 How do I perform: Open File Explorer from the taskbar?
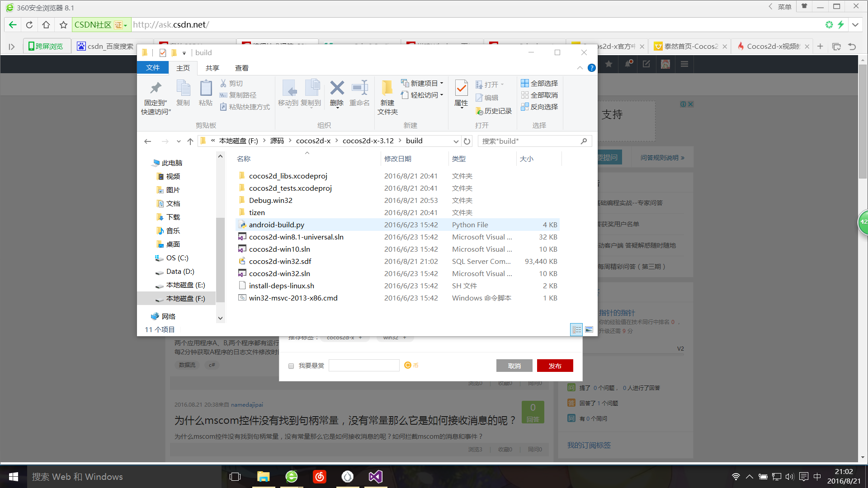click(x=264, y=477)
